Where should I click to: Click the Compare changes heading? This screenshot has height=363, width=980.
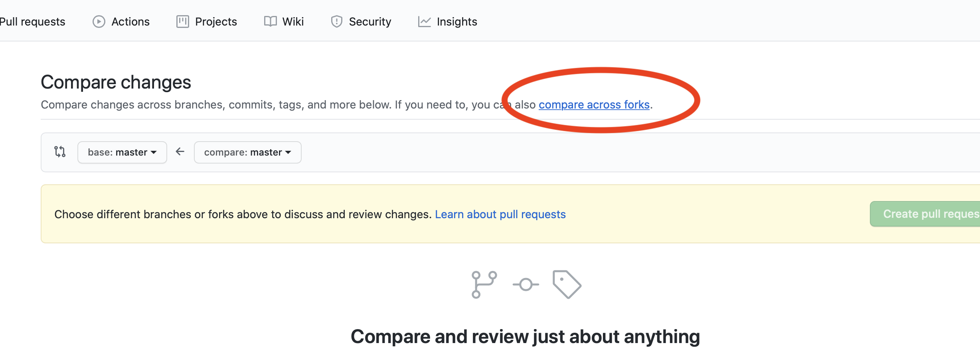pyautogui.click(x=116, y=82)
